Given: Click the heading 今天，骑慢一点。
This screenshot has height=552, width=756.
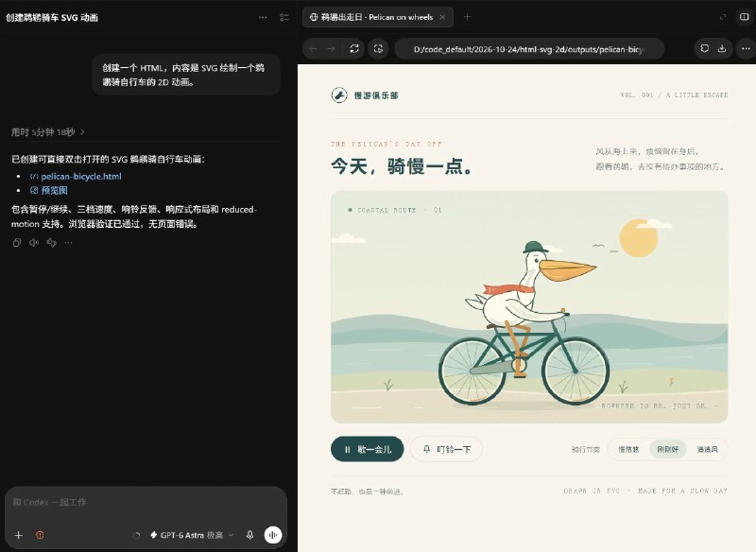Looking at the screenshot, I should coord(403,166).
